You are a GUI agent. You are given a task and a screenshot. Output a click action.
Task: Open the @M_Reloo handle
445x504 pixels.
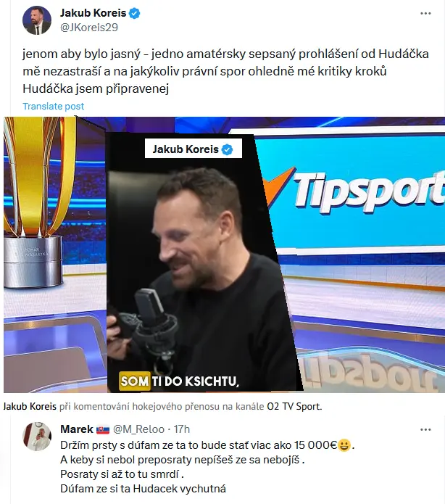[x=139, y=429]
